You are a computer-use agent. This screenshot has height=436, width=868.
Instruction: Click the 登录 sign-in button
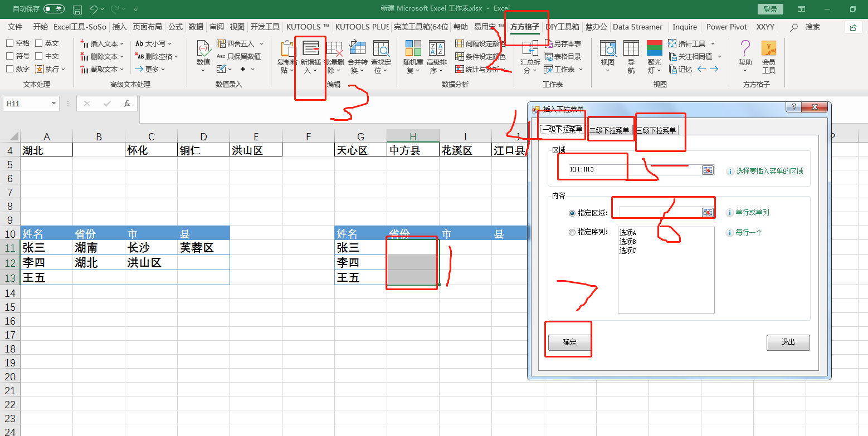771,9
